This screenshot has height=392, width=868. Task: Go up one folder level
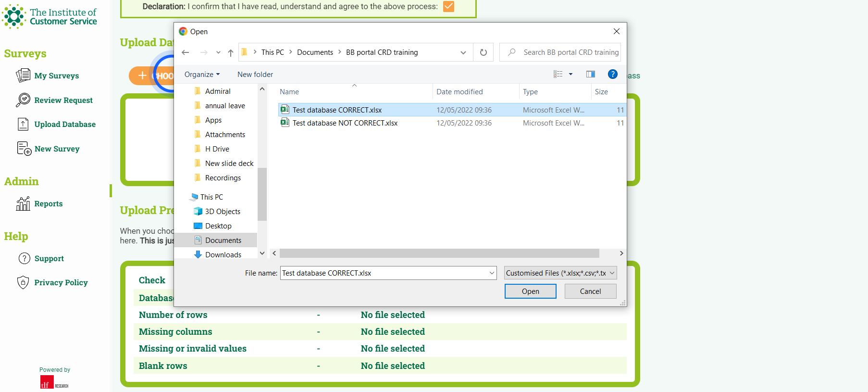231,52
